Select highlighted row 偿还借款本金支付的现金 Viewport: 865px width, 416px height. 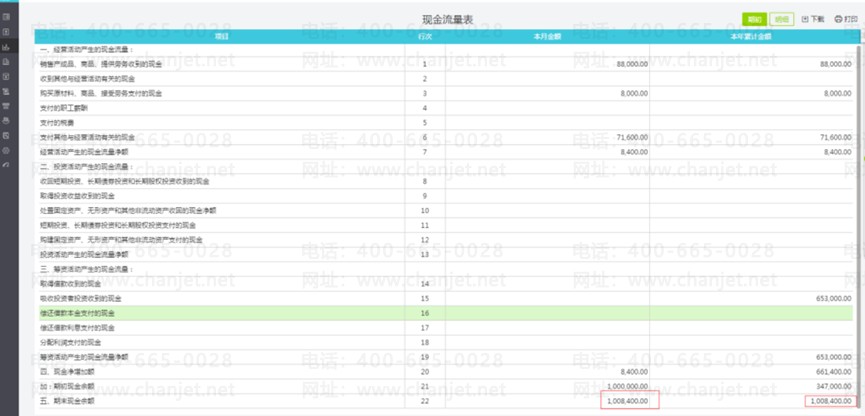[444, 313]
